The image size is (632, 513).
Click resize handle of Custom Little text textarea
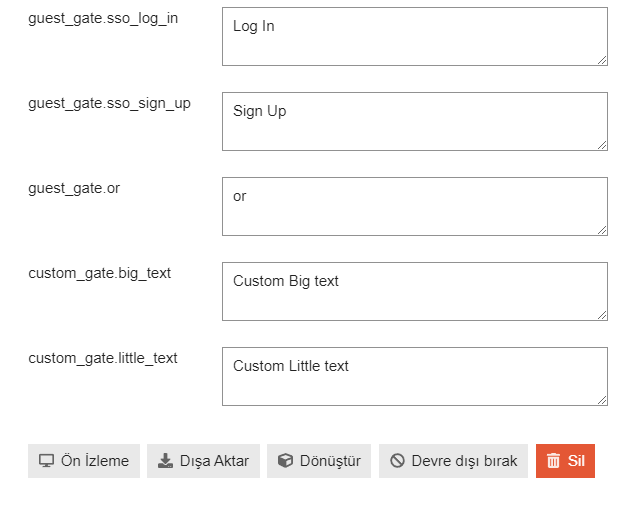pos(602,400)
